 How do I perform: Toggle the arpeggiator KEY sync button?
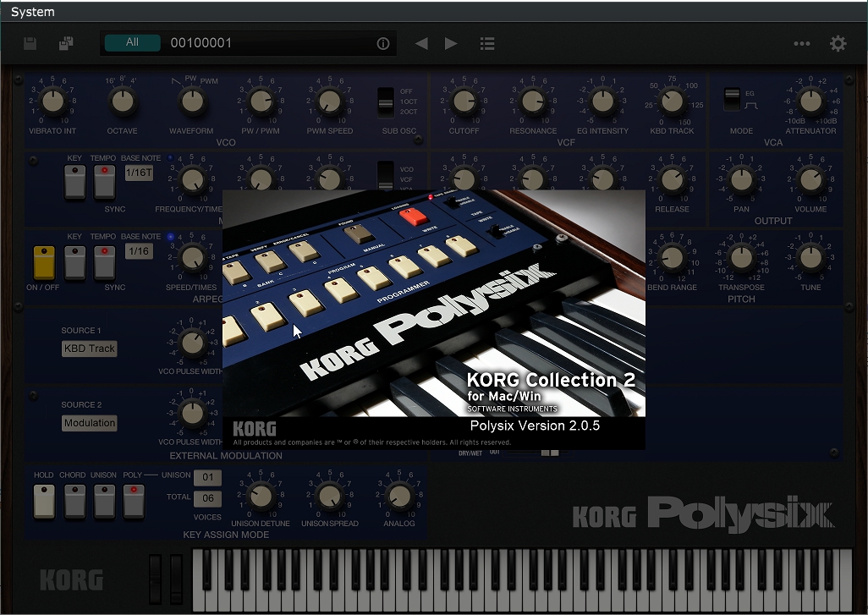coord(74,262)
